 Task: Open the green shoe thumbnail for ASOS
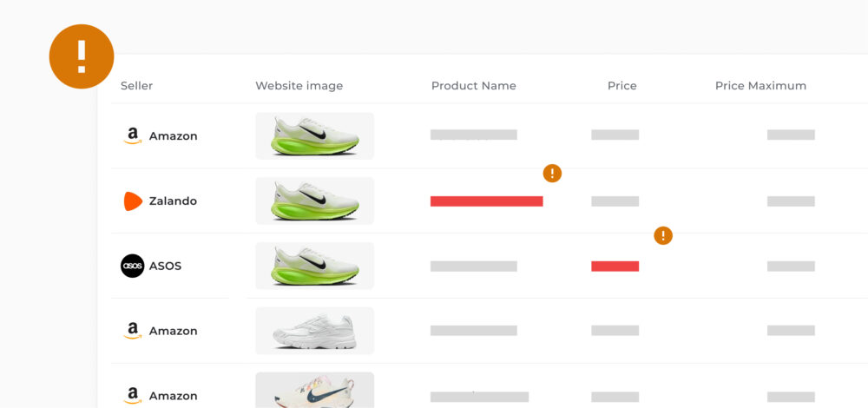coord(314,266)
